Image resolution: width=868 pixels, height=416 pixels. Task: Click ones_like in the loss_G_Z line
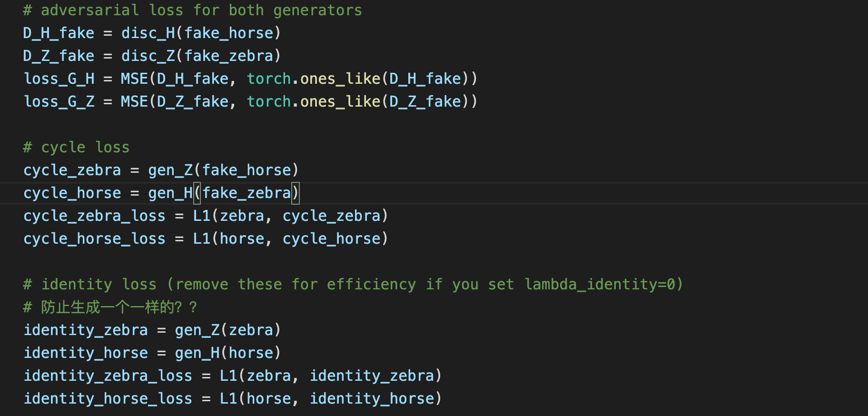coord(340,101)
